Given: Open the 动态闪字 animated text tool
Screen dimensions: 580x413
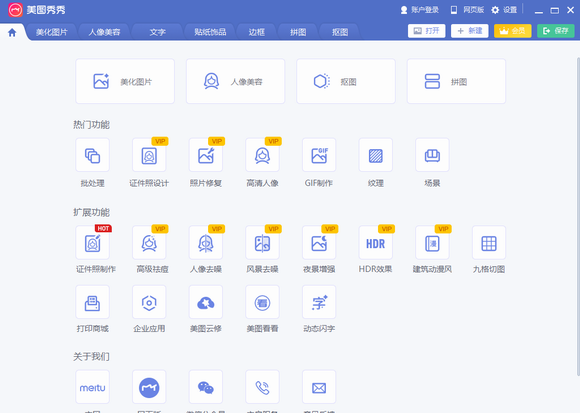Looking at the screenshot, I should [x=319, y=302].
